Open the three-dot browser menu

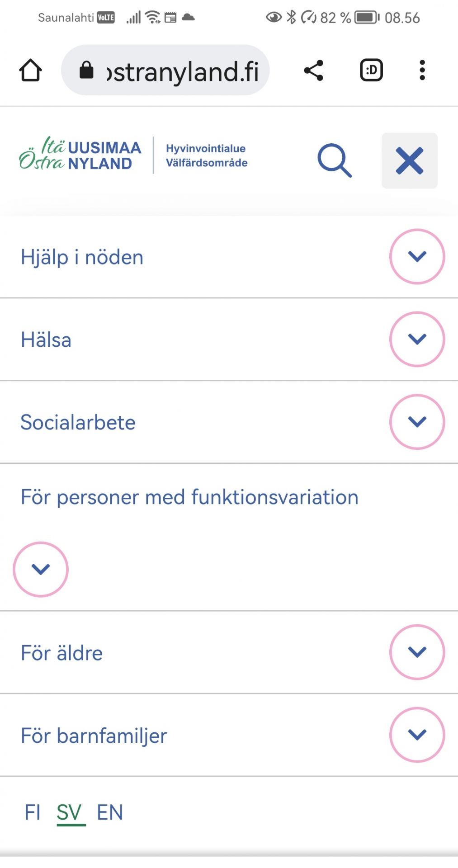(422, 71)
